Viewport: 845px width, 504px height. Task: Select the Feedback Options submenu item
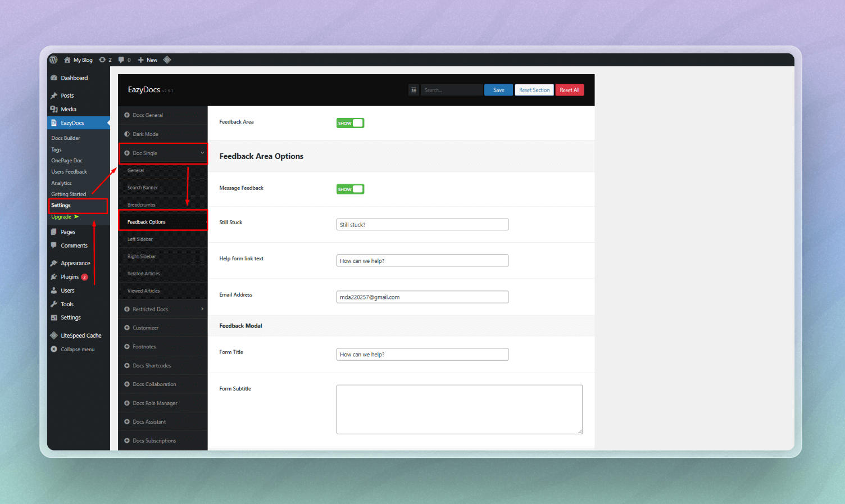[x=163, y=222]
